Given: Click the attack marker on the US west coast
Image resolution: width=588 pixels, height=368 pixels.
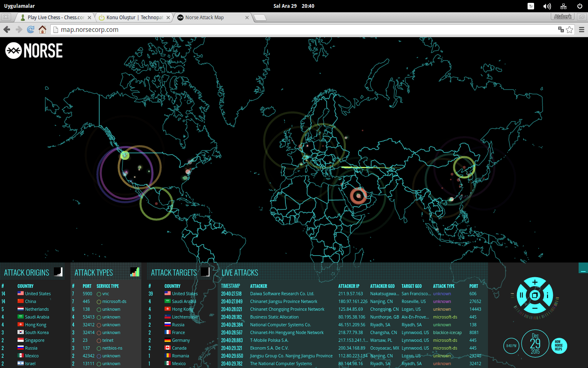Looking at the screenshot, I should tap(125, 155).
